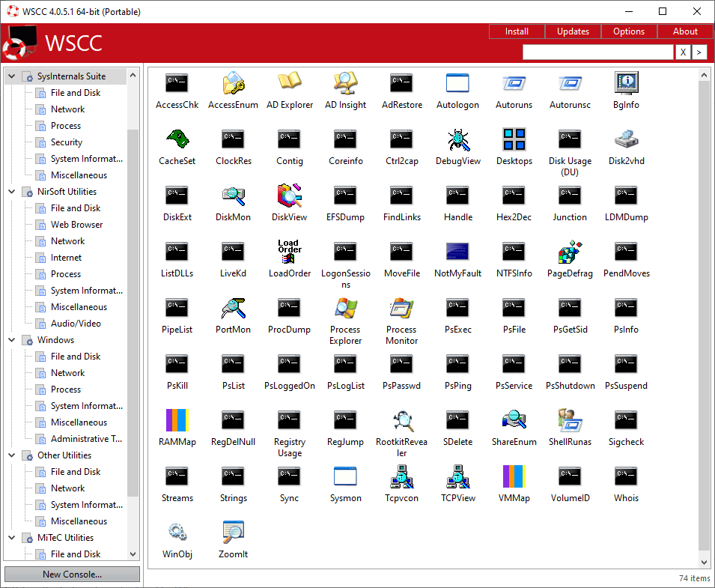The image size is (715, 588).
Task: Collapse the Other Utilities tree node
Action: [12, 455]
